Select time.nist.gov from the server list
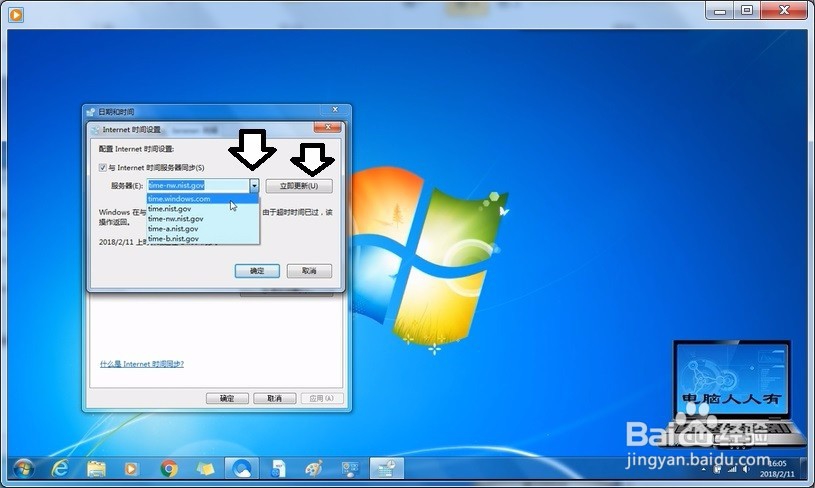Image resolution: width=815 pixels, height=488 pixels. coord(202,208)
